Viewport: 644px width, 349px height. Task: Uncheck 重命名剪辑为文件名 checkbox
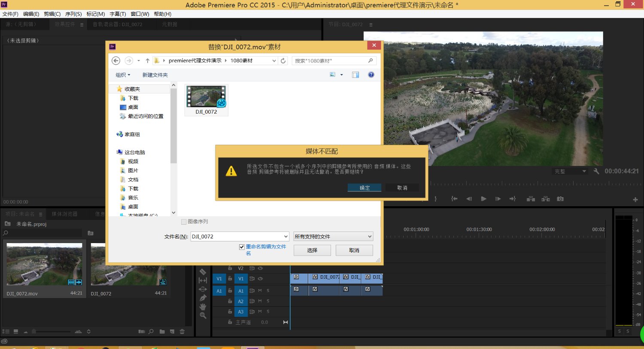point(242,247)
